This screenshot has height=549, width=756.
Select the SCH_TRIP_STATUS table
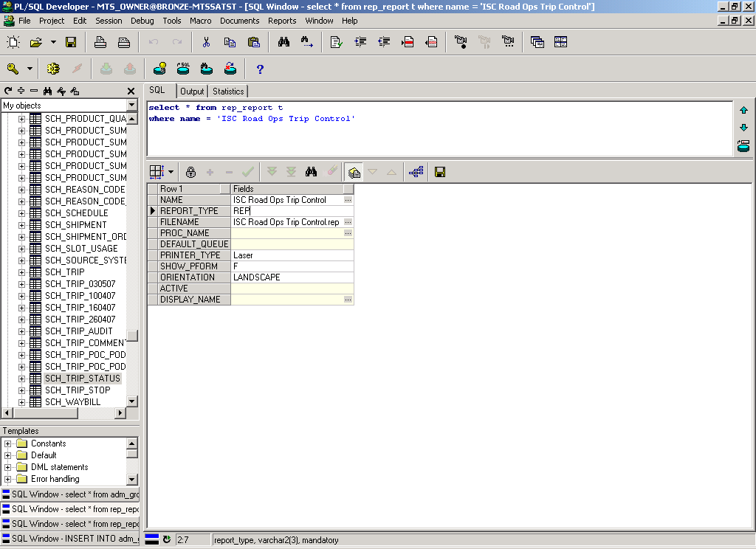click(83, 379)
